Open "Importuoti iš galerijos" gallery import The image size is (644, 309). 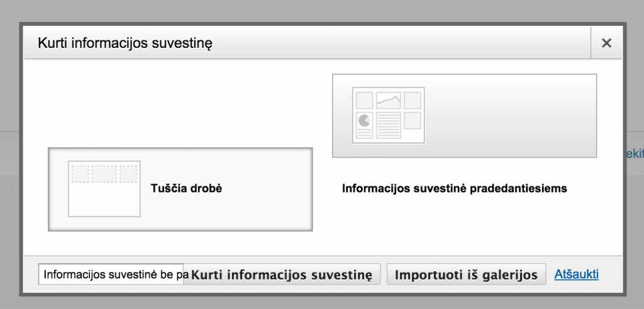[x=465, y=274]
